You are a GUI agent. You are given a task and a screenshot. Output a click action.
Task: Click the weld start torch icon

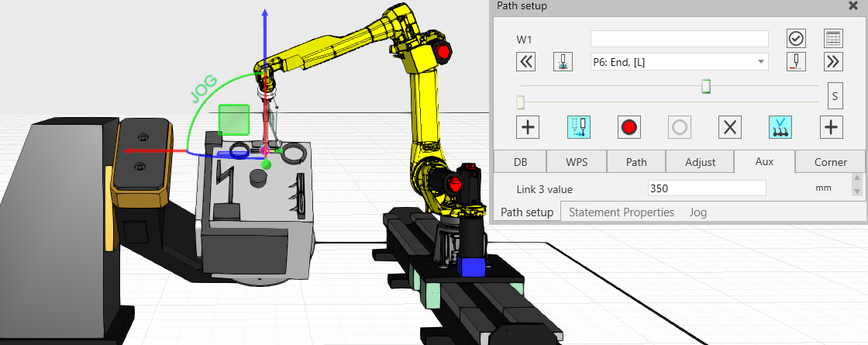tap(563, 62)
